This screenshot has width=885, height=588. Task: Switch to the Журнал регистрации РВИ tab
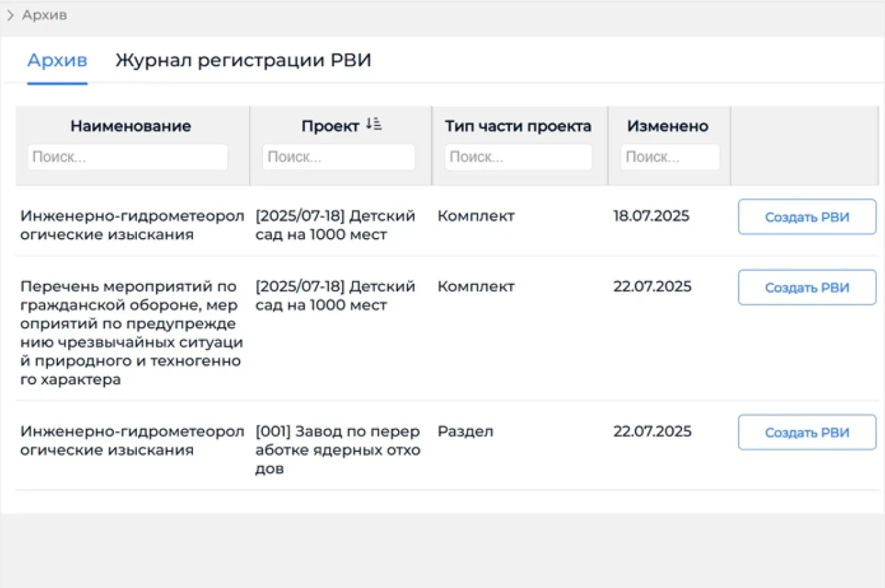pyautogui.click(x=243, y=60)
